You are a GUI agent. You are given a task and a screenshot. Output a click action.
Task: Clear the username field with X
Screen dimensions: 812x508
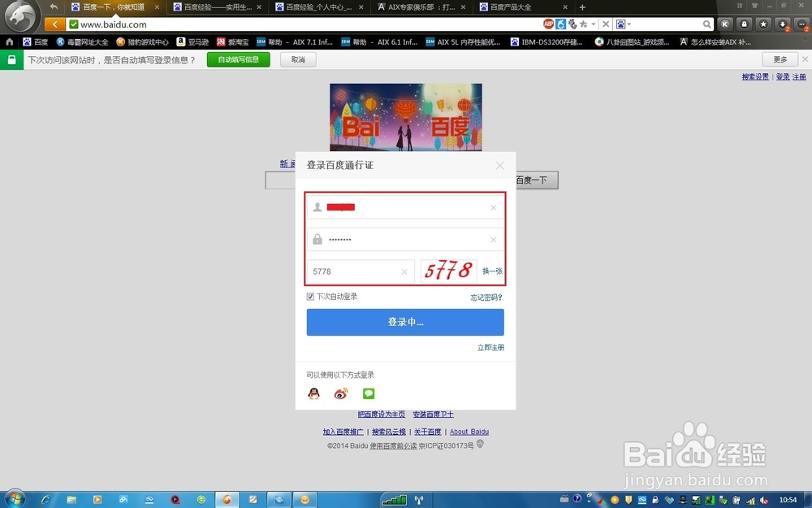tap(494, 207)
